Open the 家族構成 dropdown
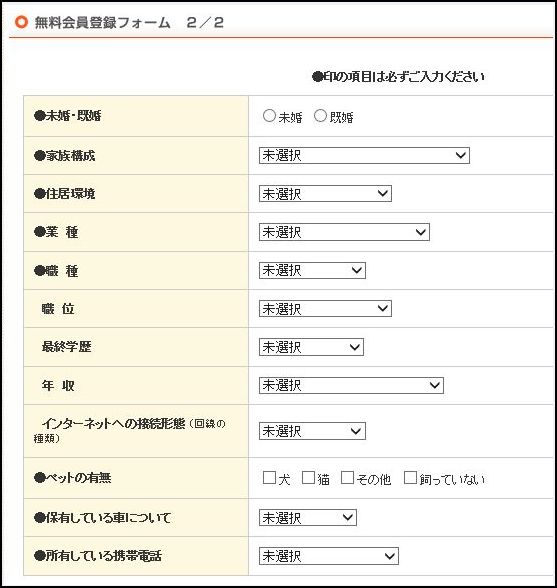557x588 pixels. pyautogui.click(x=364, y=155)
